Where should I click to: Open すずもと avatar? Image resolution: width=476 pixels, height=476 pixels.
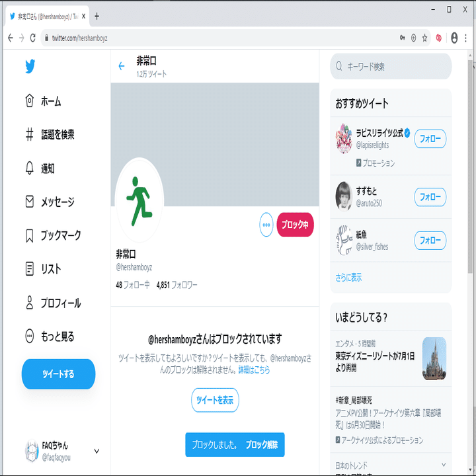point(344,197)
